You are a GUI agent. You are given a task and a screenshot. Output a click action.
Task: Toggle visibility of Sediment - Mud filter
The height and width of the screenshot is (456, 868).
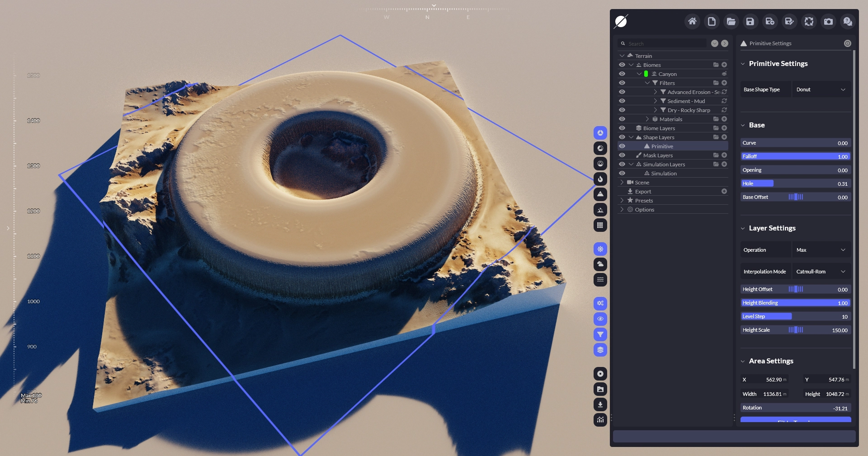pyautogui.click(x=622, y=101)
